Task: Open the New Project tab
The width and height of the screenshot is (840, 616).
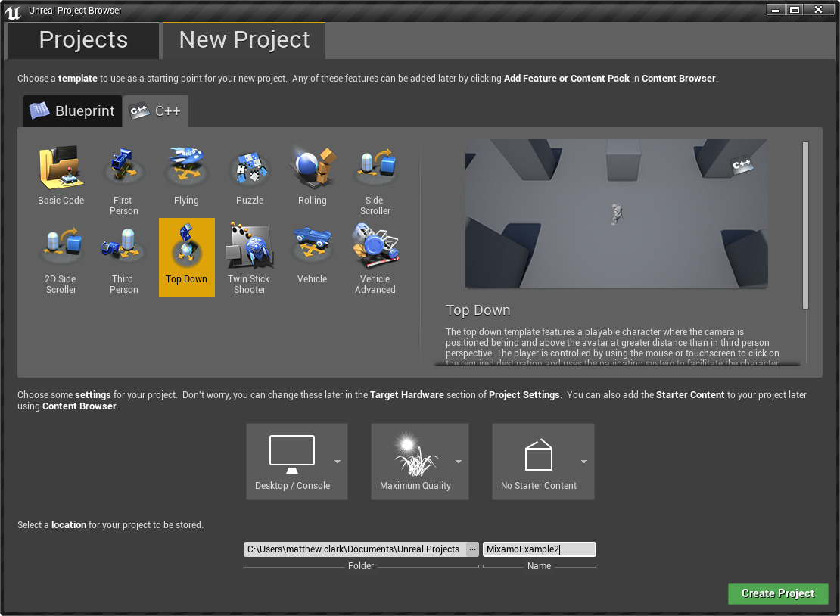Action: 244,40
